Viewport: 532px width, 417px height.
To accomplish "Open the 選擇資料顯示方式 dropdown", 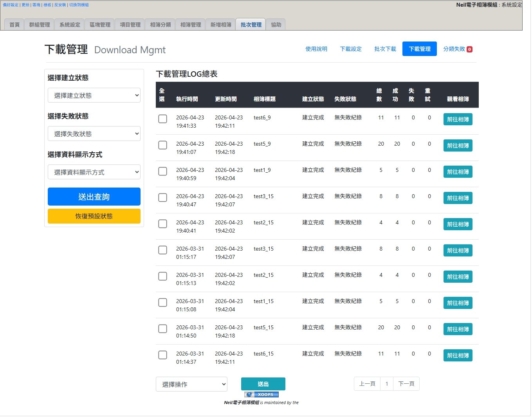I will (x=94, y=172).
